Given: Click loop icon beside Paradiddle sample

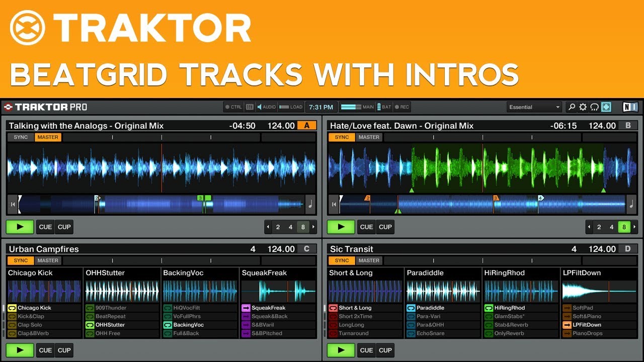Looking at the screenshot, I should [x=411, y=308].
